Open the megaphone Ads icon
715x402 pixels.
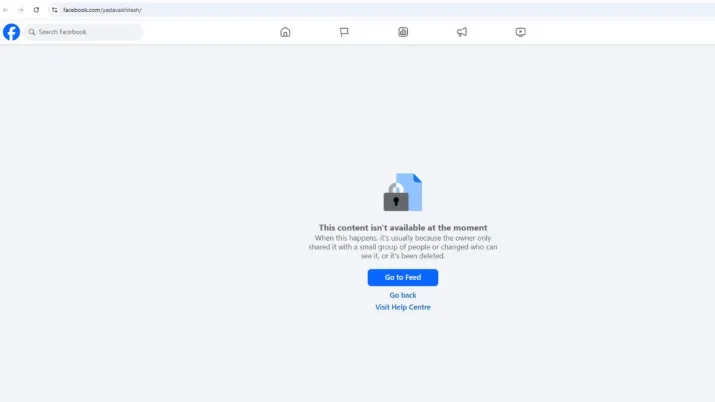point(462,32)
